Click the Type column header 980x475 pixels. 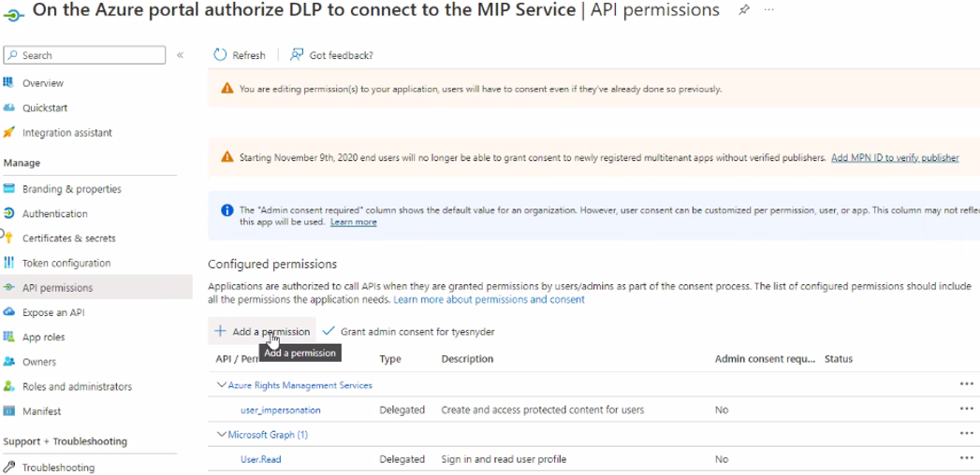(390, 359)
